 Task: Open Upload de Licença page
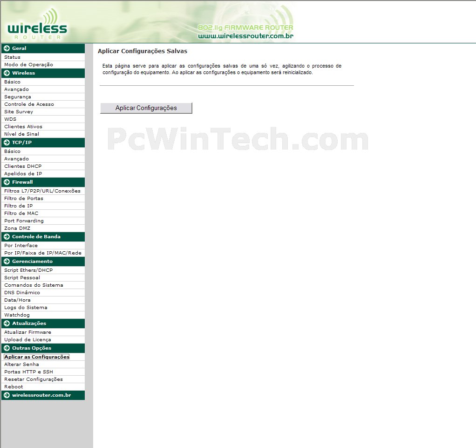click(27, 340)
